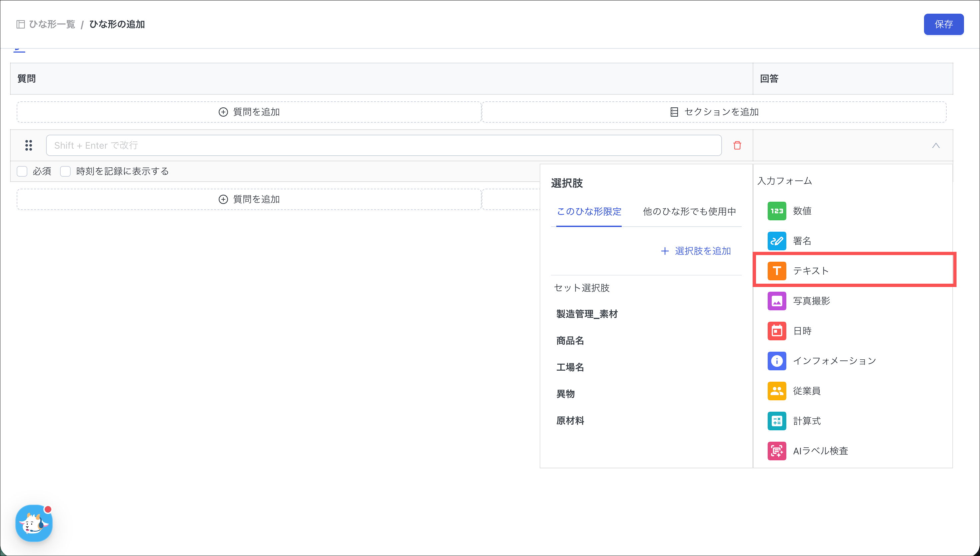The width and height of the screenshot is (980, 556).
Task: Select the インフォメーション info icon
Action: 777,361
